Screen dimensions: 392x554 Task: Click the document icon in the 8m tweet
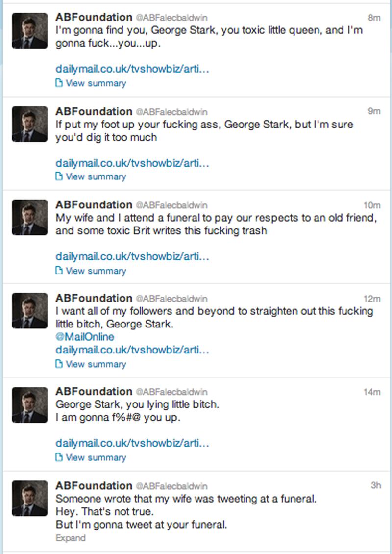(59, 83)
